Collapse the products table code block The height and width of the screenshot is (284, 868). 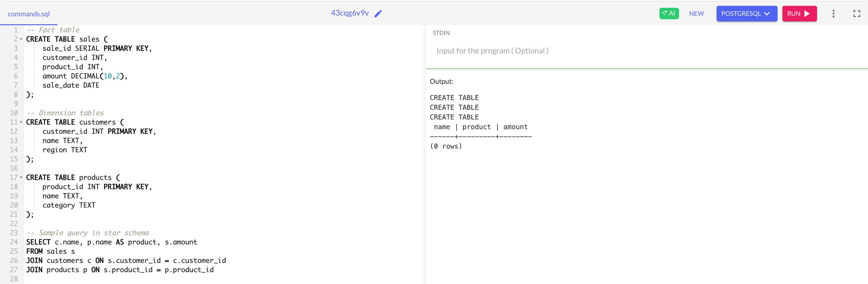(x=21, y=177)
